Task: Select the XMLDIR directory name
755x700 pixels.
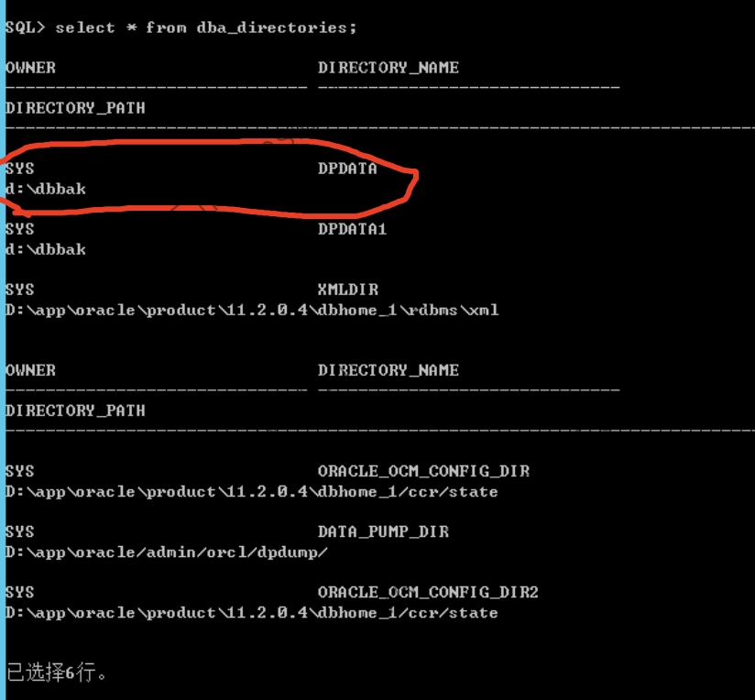Action: pos(347,290)
